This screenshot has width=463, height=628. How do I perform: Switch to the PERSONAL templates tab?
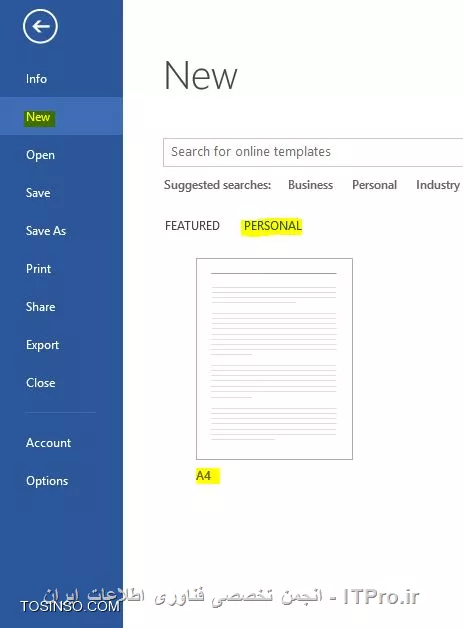[272, 226]
